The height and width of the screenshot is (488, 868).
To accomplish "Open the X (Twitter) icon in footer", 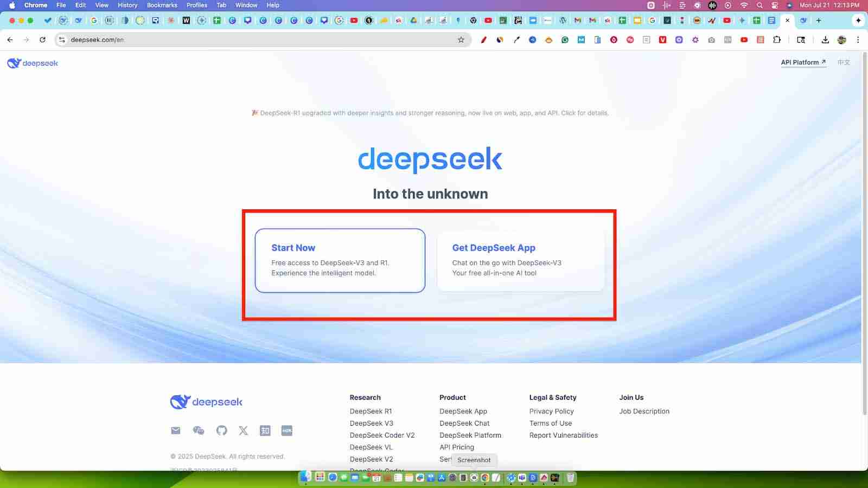I will [243, 431].
